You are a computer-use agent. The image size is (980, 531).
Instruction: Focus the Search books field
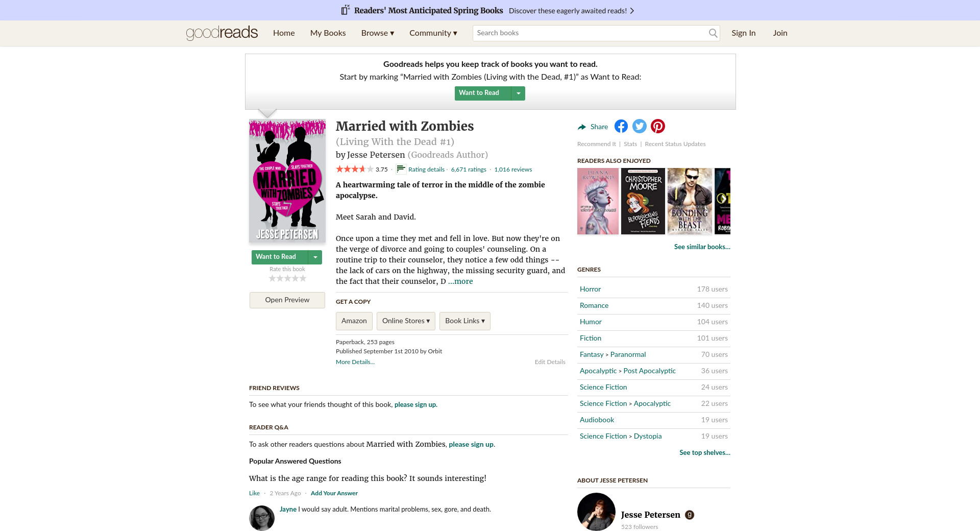[x=590, y=33]
